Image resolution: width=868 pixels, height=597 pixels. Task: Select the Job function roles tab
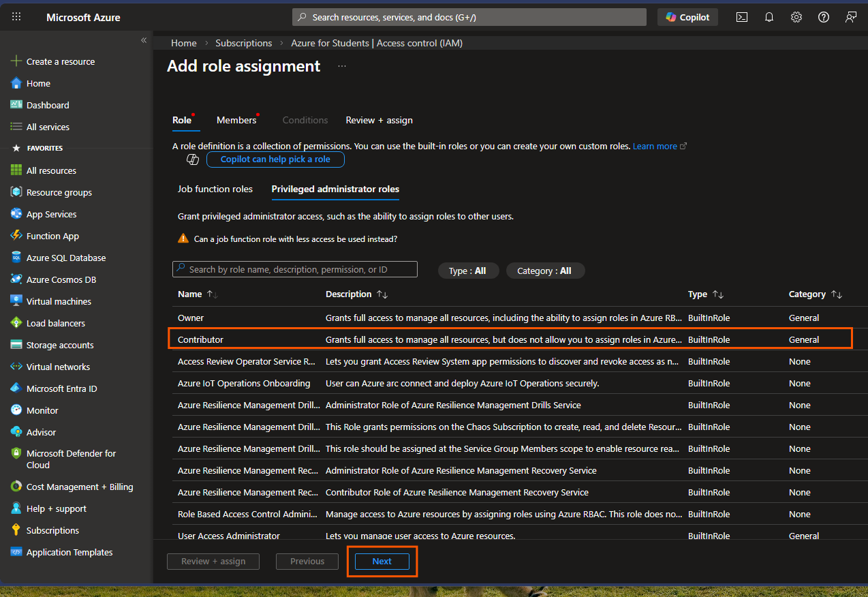pos(215,189)
